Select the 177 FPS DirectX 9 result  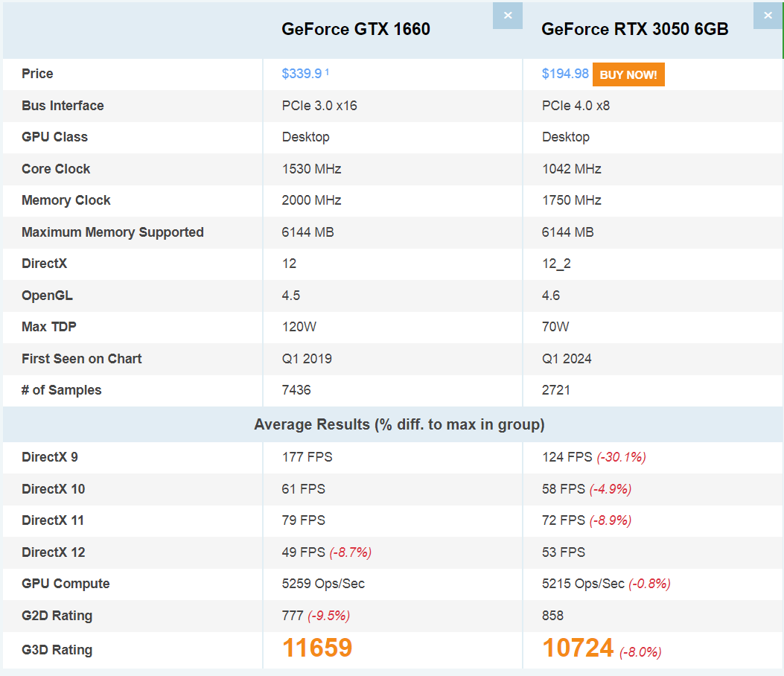pyautogui.click(x=307, y=457)
